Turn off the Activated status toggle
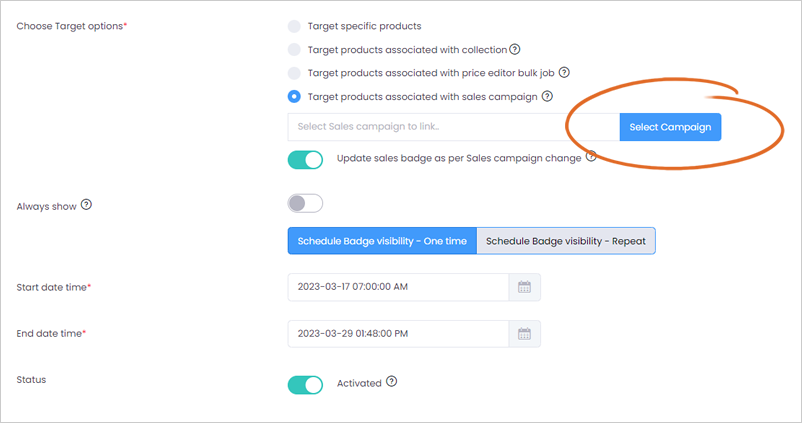 click(x=305, y=385)
